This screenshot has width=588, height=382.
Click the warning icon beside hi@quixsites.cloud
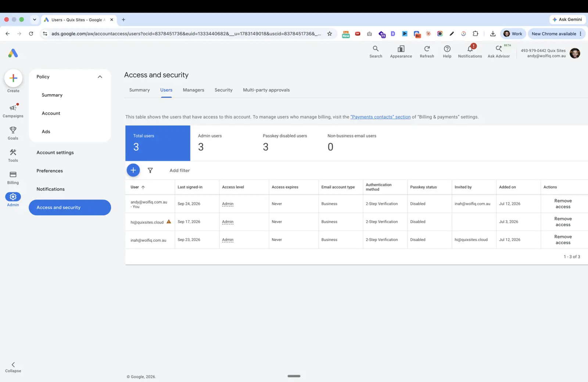169,222
